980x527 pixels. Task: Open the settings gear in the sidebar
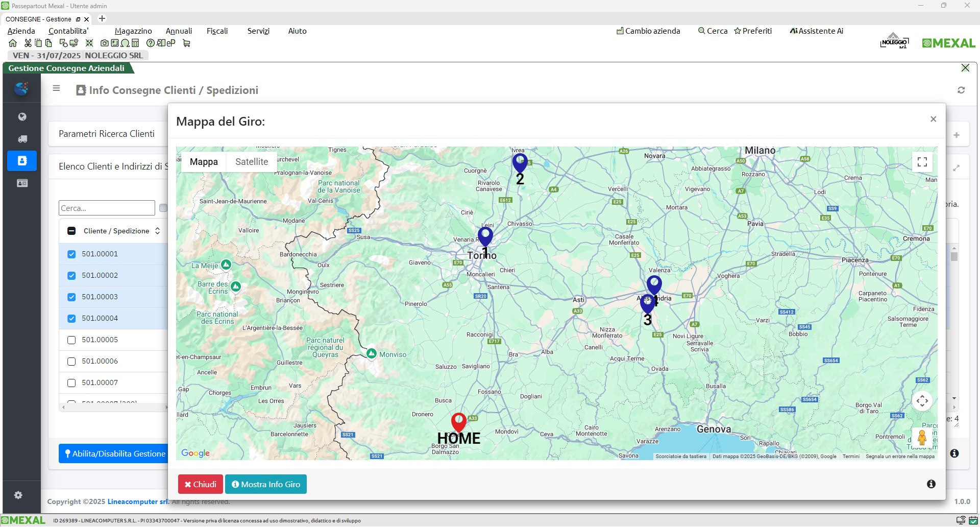tap(18, 495)
